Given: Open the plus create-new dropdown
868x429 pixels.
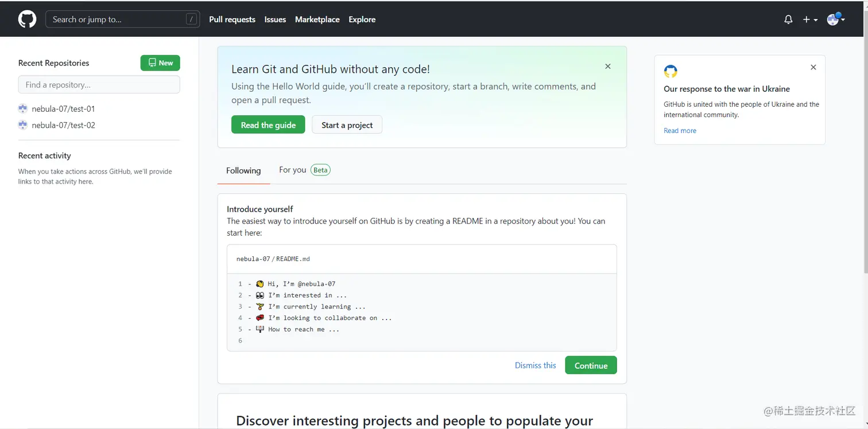Looking at the screenshot, I should coord(810,19).
